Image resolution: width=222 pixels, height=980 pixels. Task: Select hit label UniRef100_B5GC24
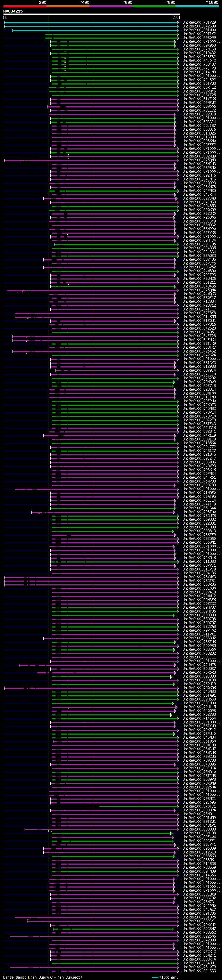(x=199, y=122)
